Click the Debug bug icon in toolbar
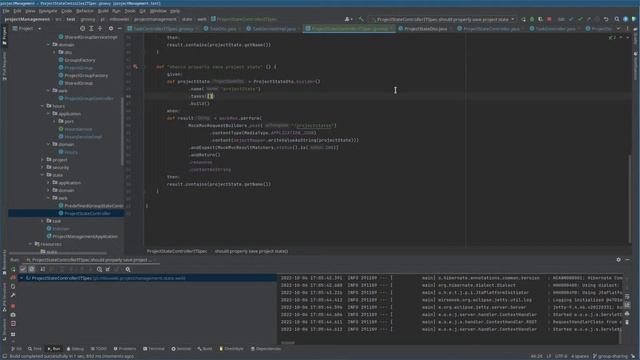 coord(532,19)
